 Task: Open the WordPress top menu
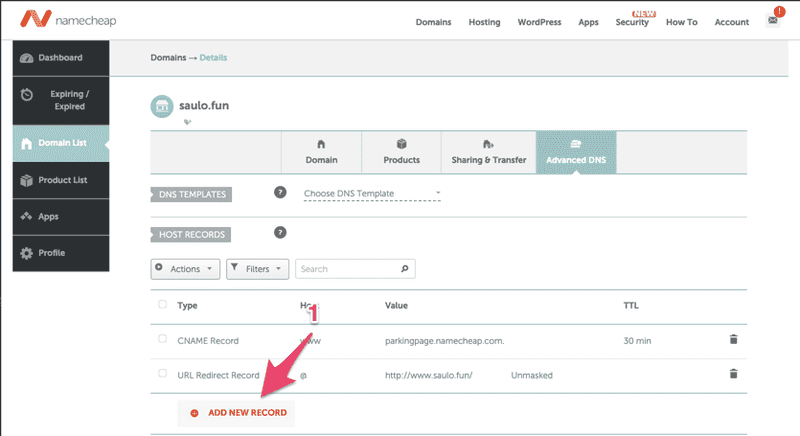pos(539,22)
